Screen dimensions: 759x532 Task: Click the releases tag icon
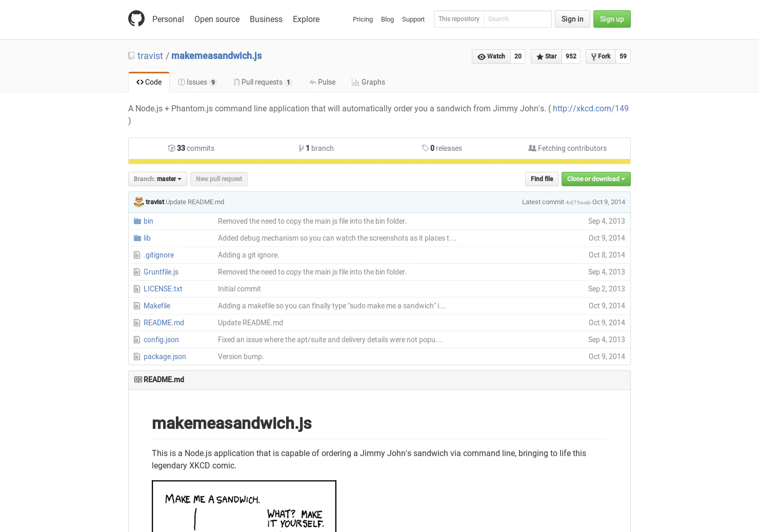click(425, 148)
